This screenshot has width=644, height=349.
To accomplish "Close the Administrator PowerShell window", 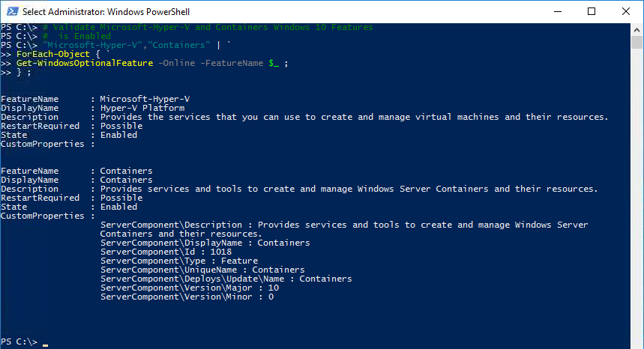I will coord(626,11).
